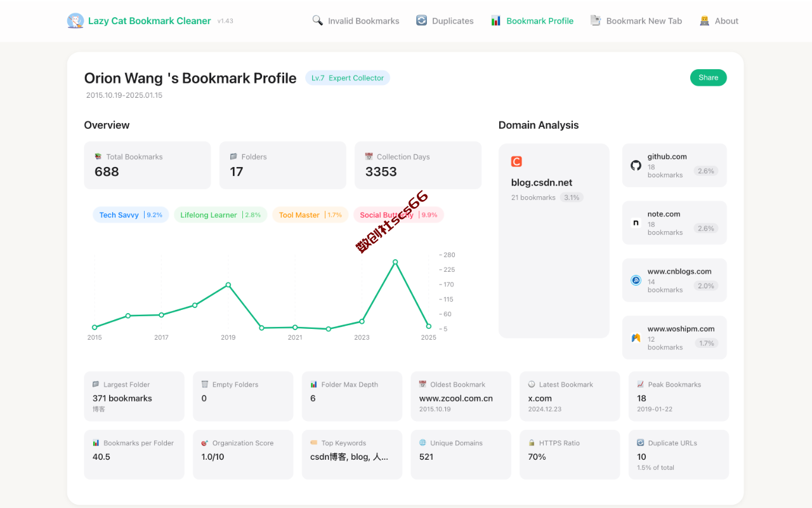This screenshot has width=812, height=508.
Task: Click the Latest Bookmark clock icon
Action: pos(532,384)
